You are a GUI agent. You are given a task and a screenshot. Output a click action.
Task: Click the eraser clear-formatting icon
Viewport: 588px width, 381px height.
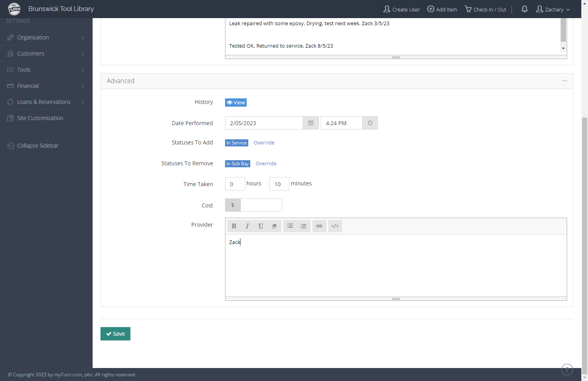(x=274, y=226)
